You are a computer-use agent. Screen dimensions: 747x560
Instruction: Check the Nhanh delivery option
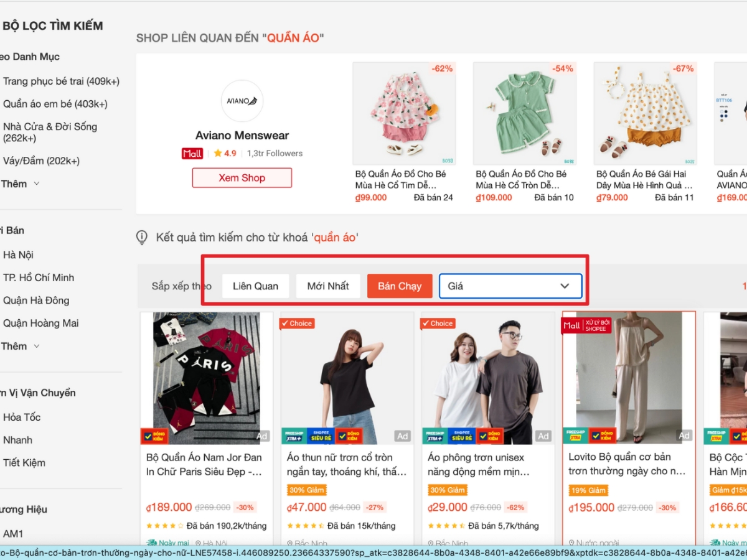tap(18, 440)
